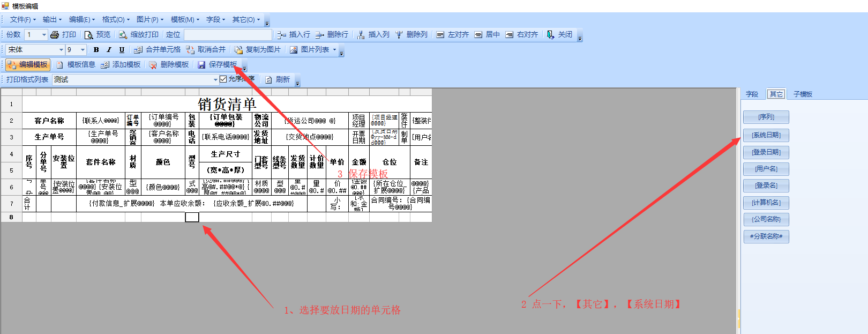Click the [系统日期] button

coord(766,135)
